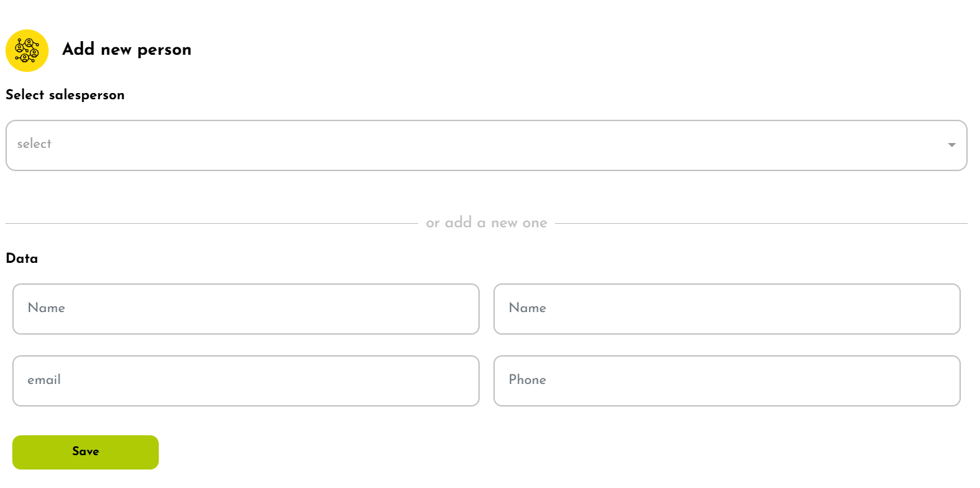Click the right end of the email field

click(x=463, y=381)
